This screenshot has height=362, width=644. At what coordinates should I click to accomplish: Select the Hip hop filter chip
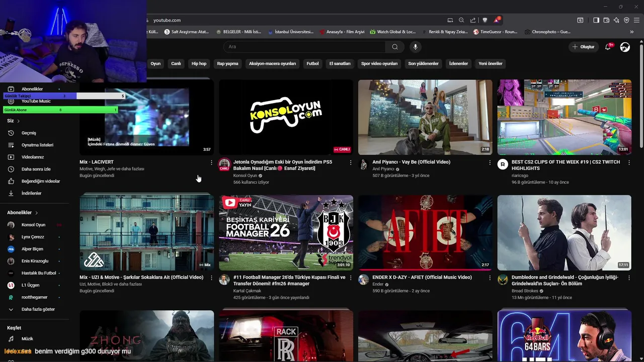(x=199, y=64)
